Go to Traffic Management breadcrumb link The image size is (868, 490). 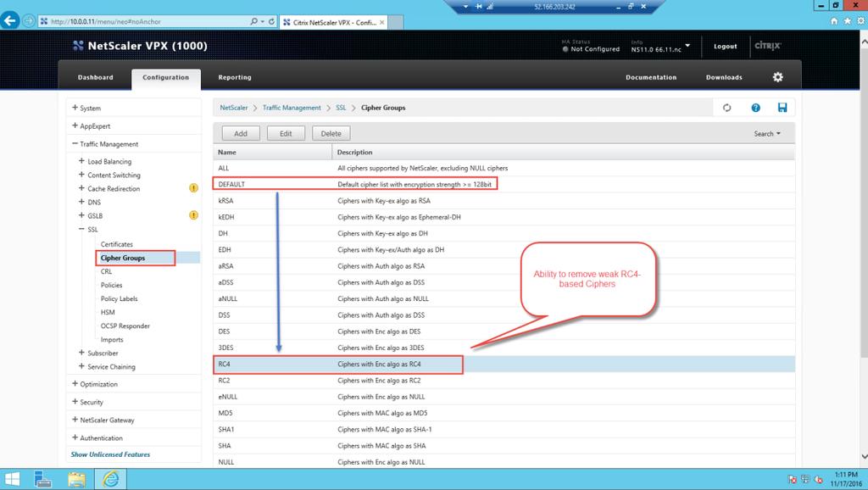tap(292, 108)
